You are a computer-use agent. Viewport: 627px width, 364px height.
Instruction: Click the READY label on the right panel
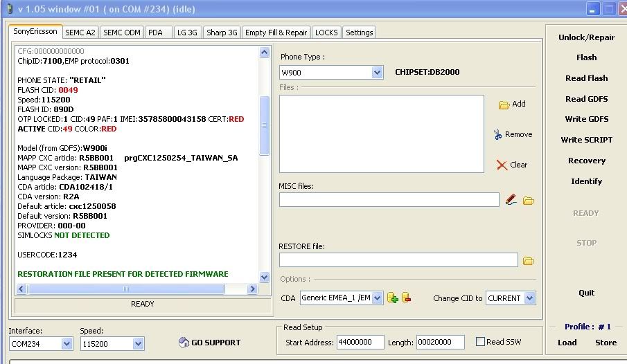(586, 213)
